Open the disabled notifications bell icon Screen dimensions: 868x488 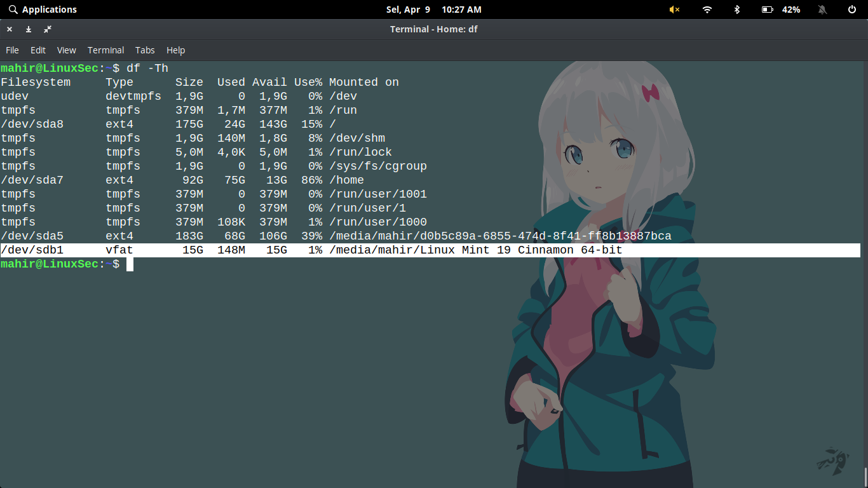822,10
